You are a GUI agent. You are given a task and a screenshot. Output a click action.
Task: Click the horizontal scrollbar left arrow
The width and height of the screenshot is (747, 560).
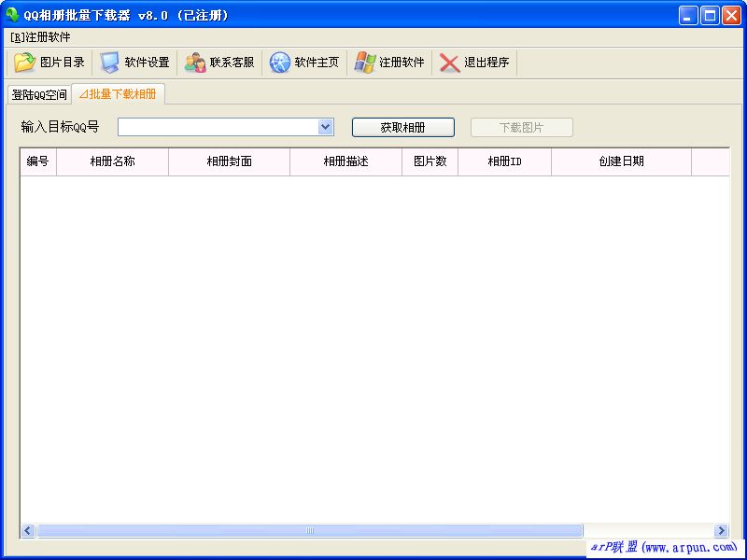[26, 530]
